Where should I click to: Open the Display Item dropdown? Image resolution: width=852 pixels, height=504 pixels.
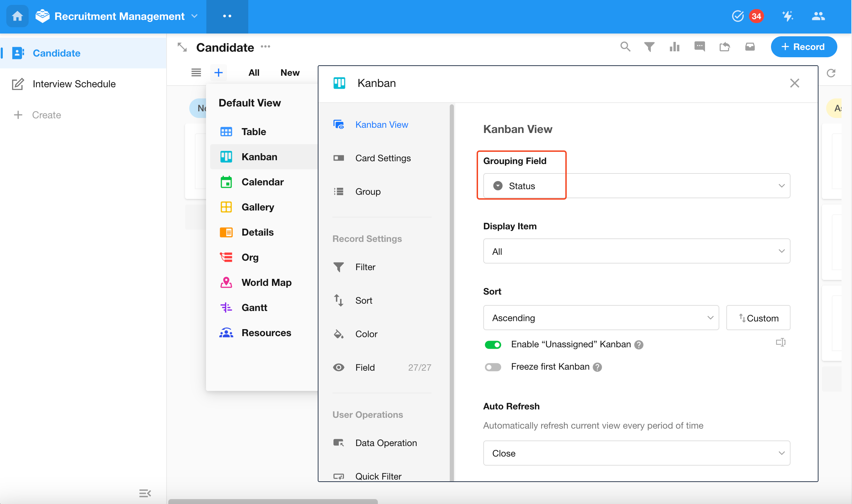637,251
